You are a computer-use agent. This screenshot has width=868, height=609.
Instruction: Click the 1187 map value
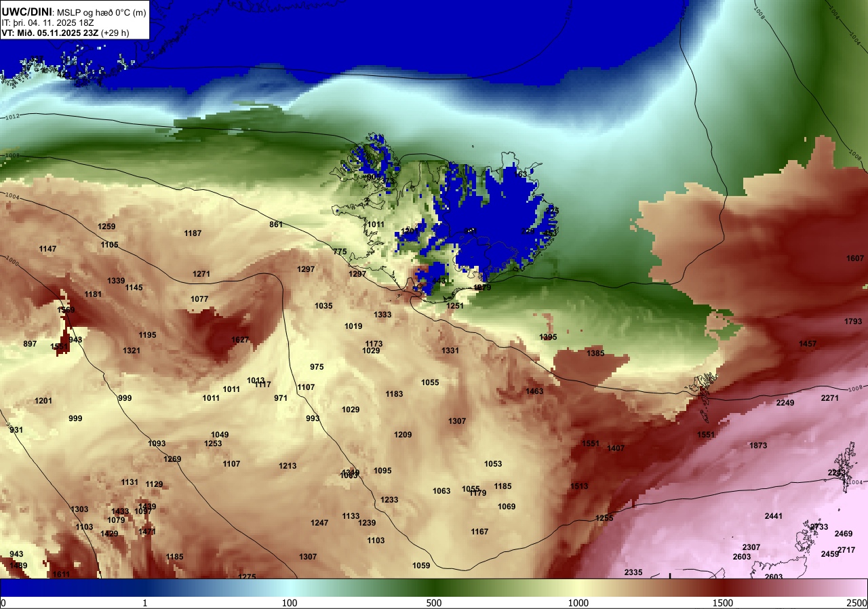tap(193, 233)
